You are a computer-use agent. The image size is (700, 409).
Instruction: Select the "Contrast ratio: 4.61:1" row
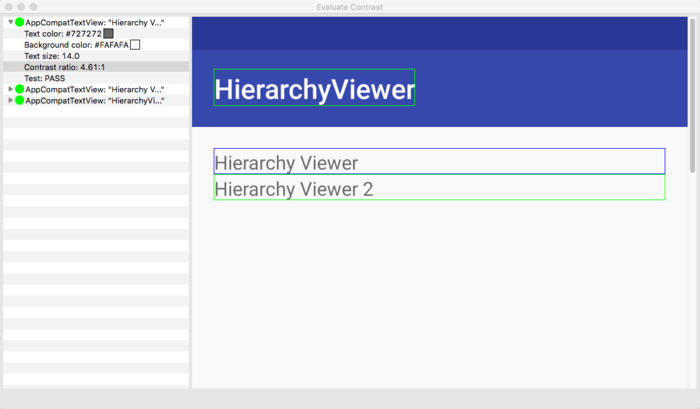[96, 67]
